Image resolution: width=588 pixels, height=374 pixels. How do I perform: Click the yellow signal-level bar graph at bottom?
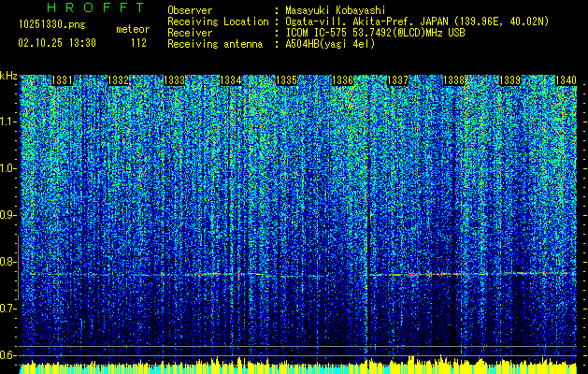pos(298,365)
